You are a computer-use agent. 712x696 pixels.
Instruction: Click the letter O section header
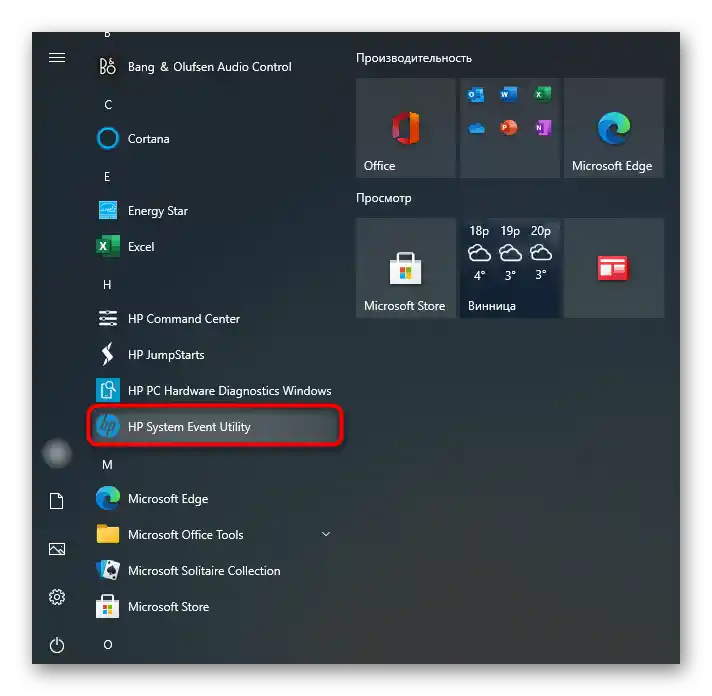pyautogui.click(x=108, y=645)
